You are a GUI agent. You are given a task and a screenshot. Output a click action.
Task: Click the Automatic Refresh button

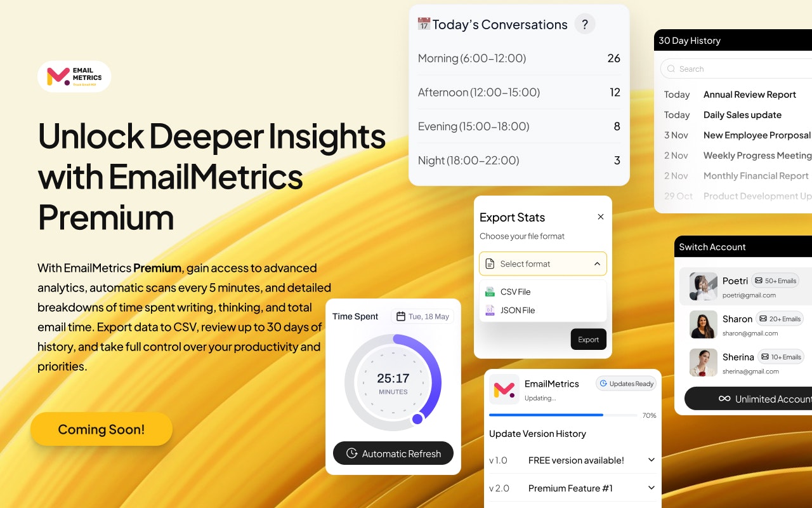pyautogui.click(x=393, y=453)
